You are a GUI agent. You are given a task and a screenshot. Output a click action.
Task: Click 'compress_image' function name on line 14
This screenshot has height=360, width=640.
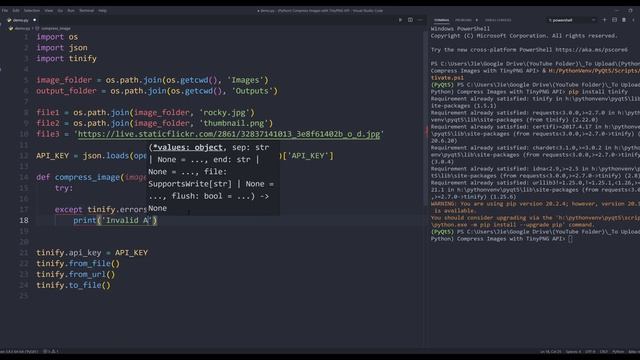point(87,177)
